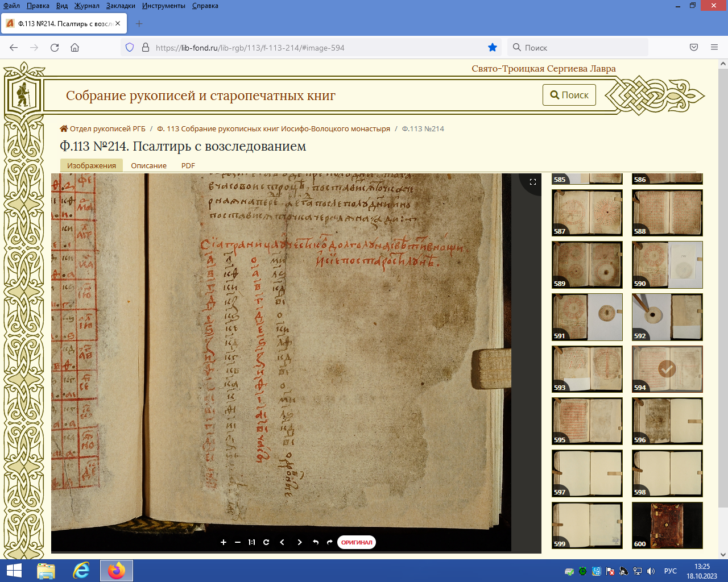The height and width of the screenshot is (582, 728).
Task: Open File Explorer from taskbar
Action: click(x=46, y=571)
